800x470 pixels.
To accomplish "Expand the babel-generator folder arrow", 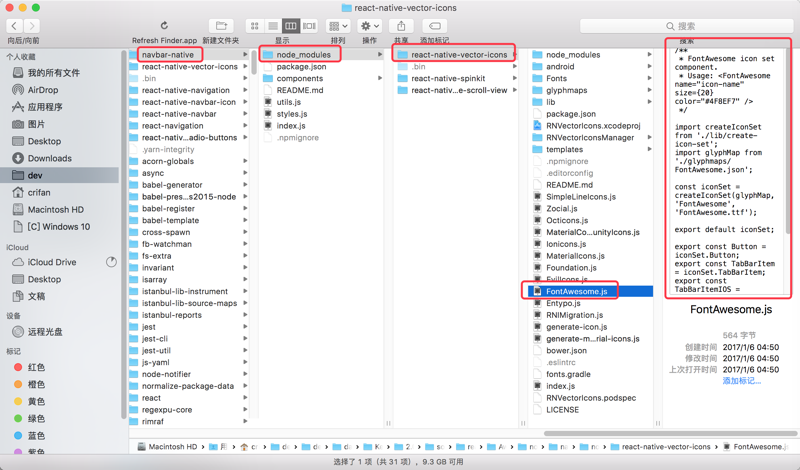I will coord(245,185).
